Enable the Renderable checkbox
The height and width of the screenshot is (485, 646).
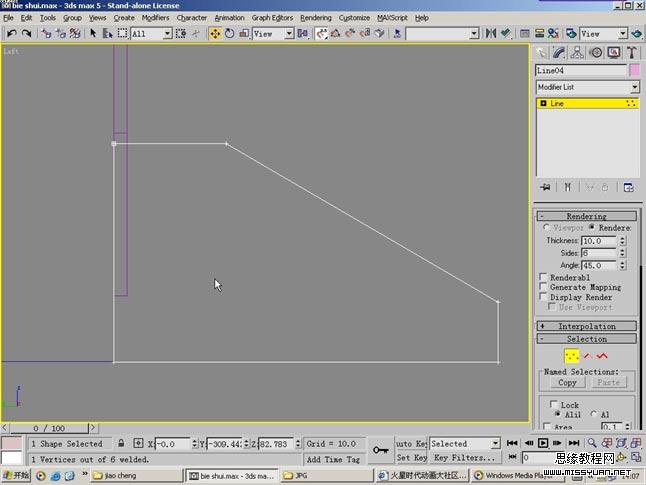click(543, 277)
